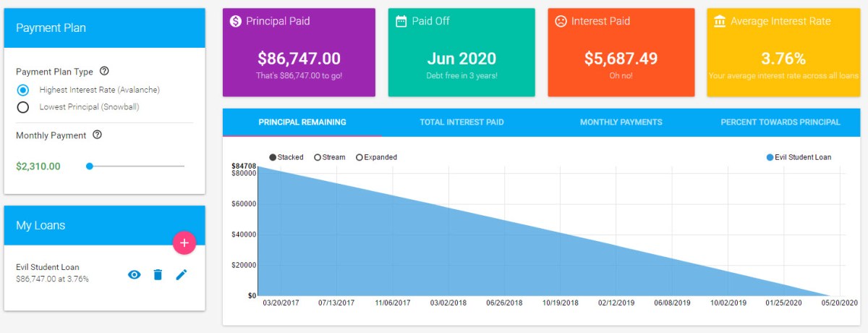Viewport: 868px width, 333px height.
Task: Click the dollar icon on Principal Paid card
Action: [x=235, y=22]
